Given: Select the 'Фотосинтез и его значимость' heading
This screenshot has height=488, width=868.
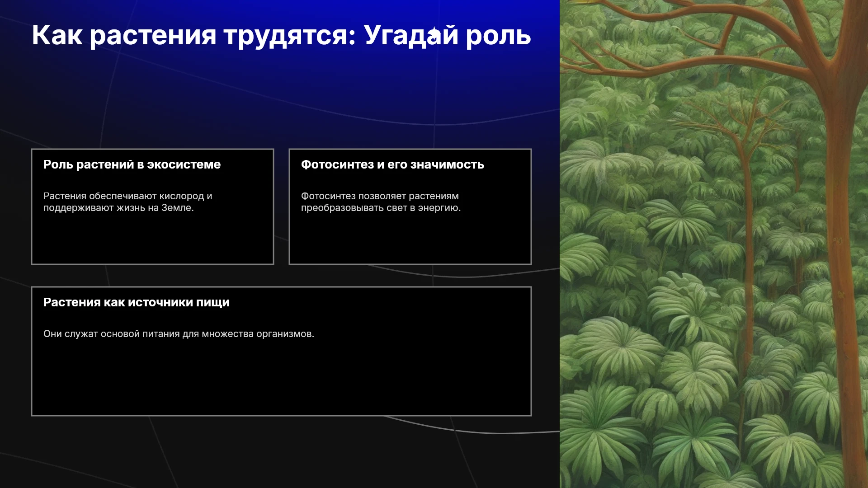Looking at the screenshot, I should (392, 164).
